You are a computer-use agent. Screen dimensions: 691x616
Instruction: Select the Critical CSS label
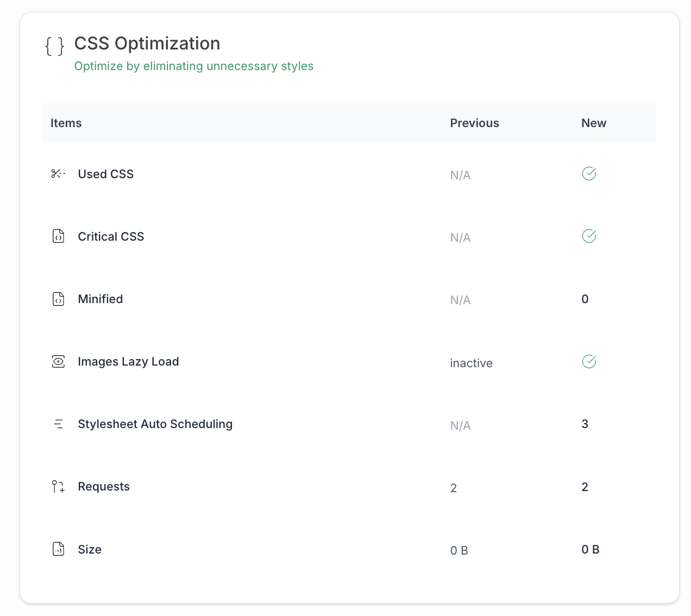pos(111,236)
